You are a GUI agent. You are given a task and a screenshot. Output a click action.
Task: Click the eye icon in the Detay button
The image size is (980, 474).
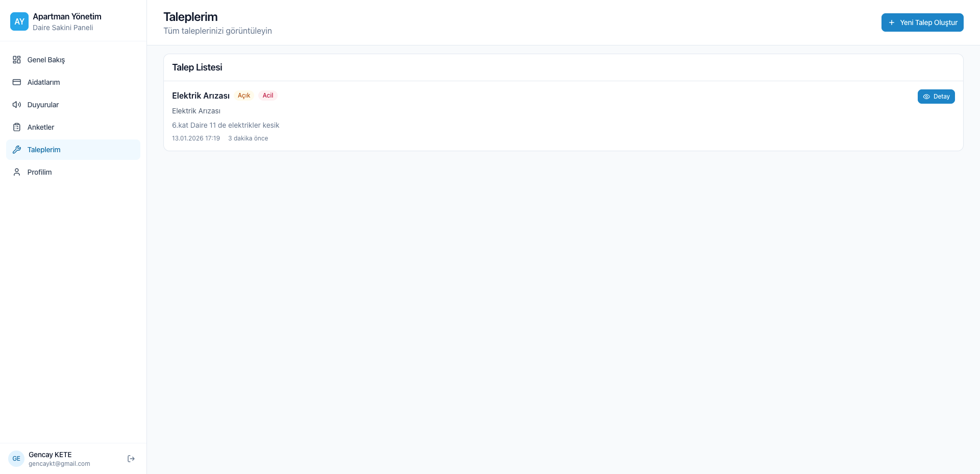tap(926, 97)
